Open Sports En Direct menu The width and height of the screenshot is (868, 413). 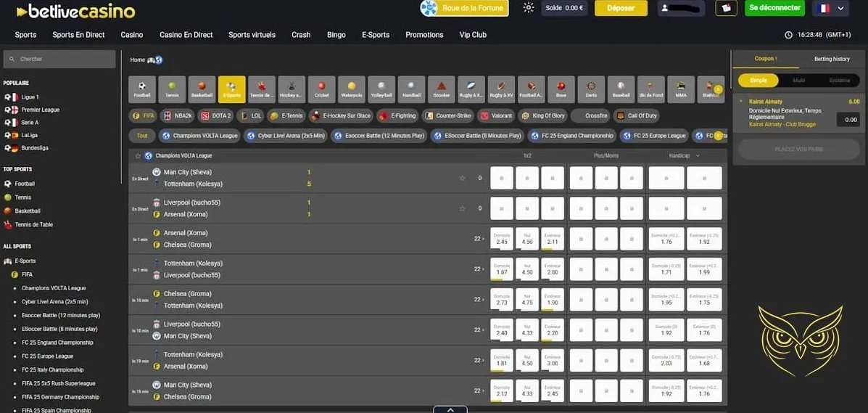point(78,35)
